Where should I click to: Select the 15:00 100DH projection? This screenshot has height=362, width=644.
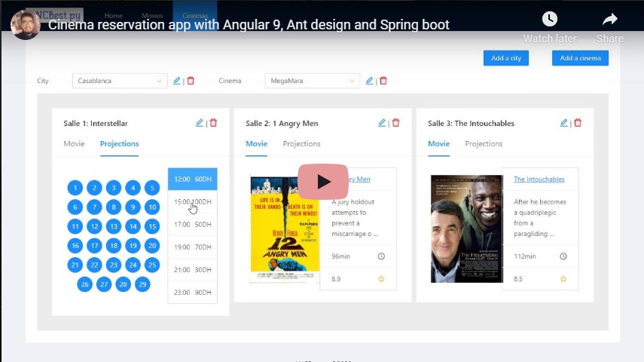pos(193,201)
